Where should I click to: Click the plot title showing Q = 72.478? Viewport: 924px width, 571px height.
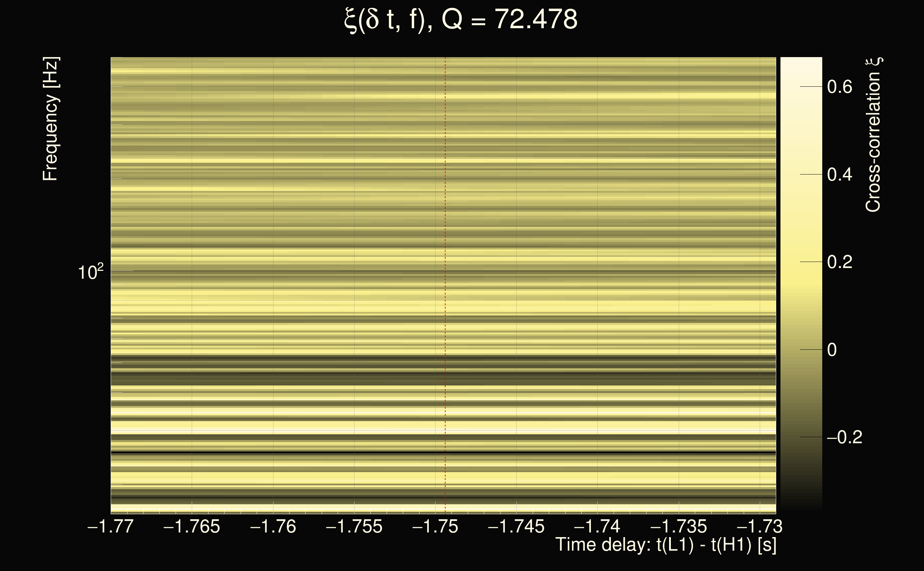461,20
